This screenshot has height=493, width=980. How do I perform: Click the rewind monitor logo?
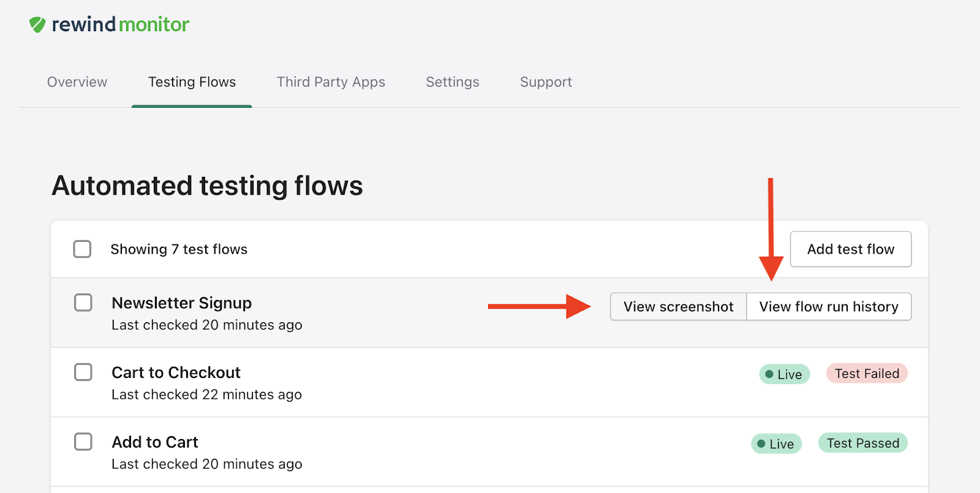108,24
